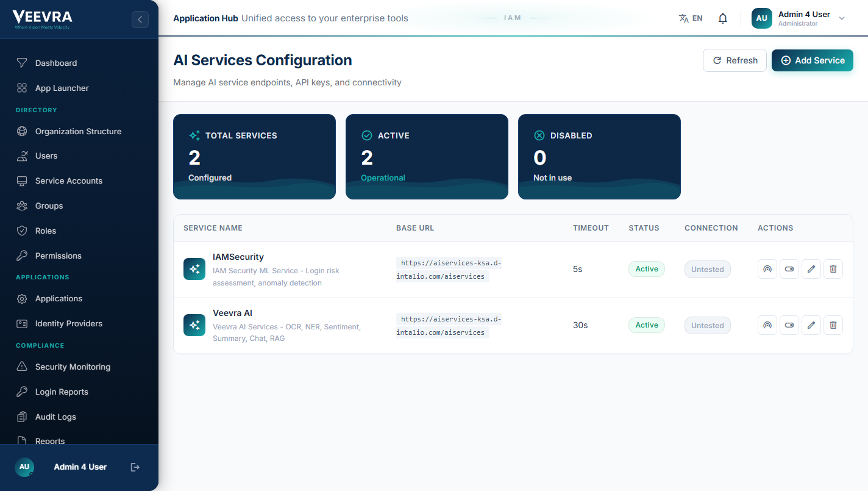Click the IAMSecurity sparkle service icon
Screen dimensions: 868x491
click(x=194, y=269)
